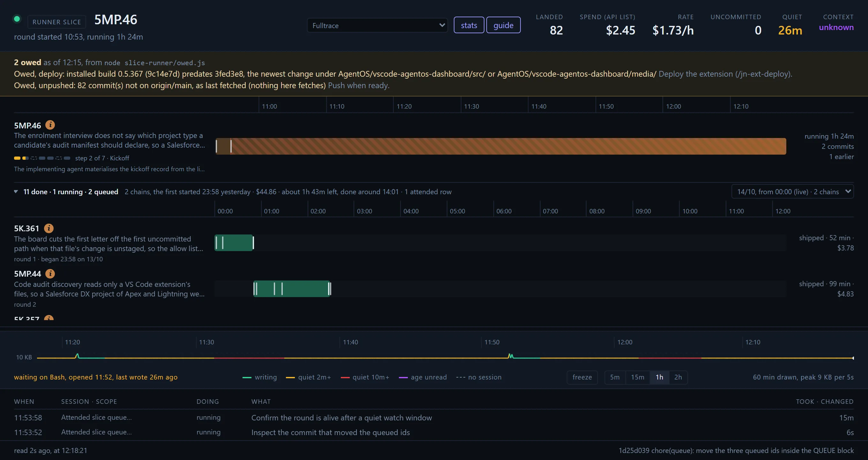The height and width of the screenshot is (460, 868).
Task: Select the 11:53:52 log row
Action: click(x=434, y=432)
